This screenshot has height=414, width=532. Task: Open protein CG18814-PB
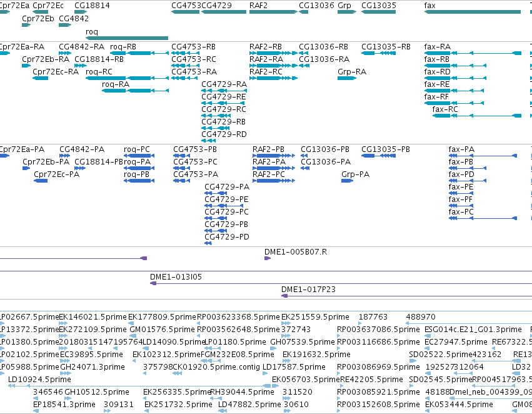[x=99, y=162]
